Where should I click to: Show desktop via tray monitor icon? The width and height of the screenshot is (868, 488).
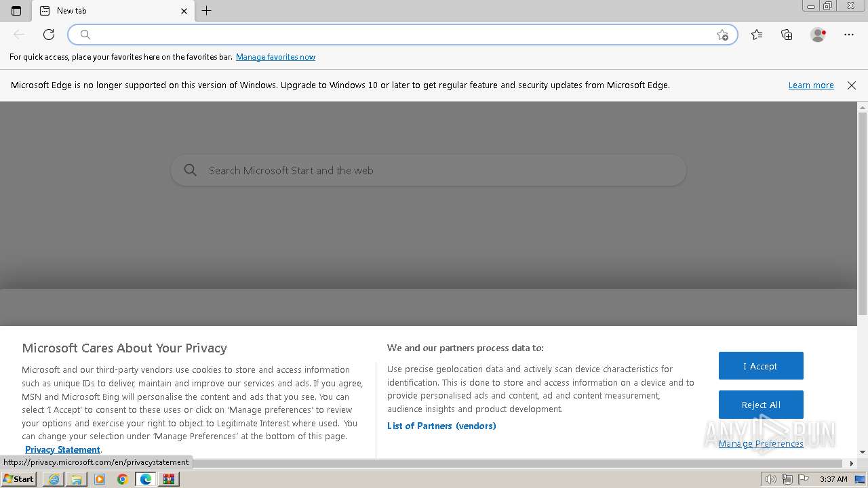861,479
